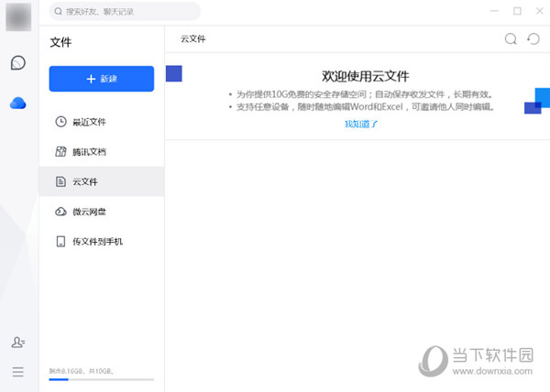The image size is (550, 392).
Task: Close the application window
Action: click(x=540, y=11)
